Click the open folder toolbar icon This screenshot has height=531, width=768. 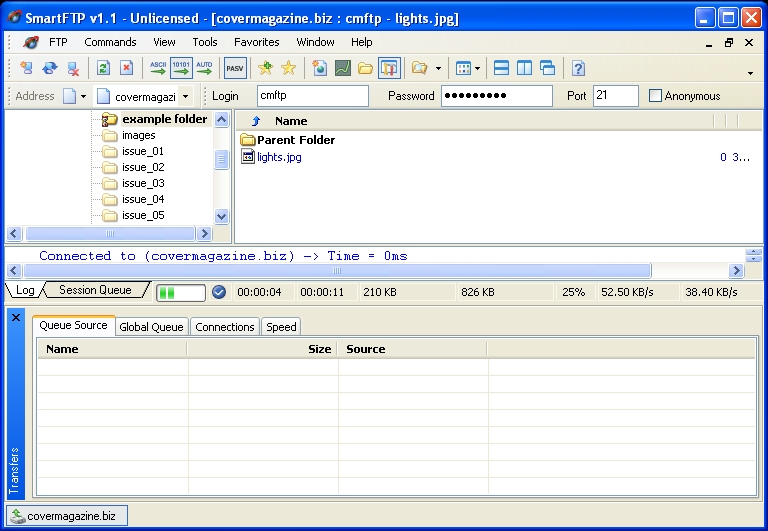click(x=365, y=68)
